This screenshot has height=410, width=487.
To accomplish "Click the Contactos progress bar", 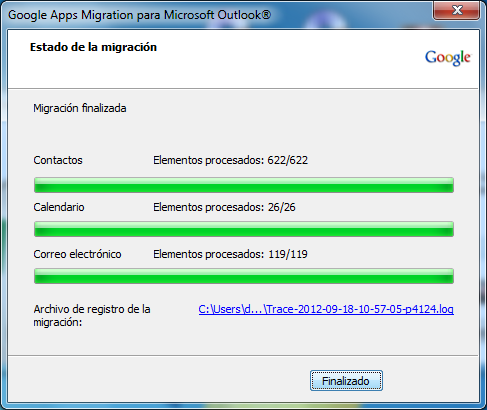I will pyautogui.click(x=244, y=185).
